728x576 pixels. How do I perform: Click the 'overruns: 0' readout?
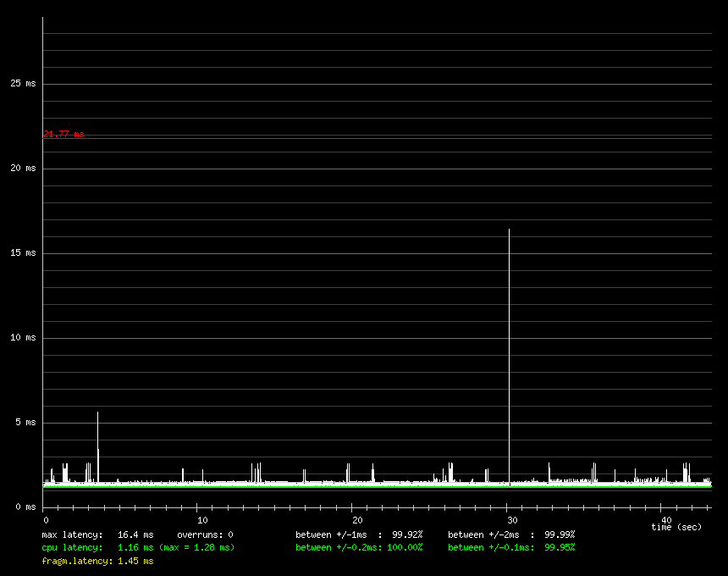tap(205, 535)
